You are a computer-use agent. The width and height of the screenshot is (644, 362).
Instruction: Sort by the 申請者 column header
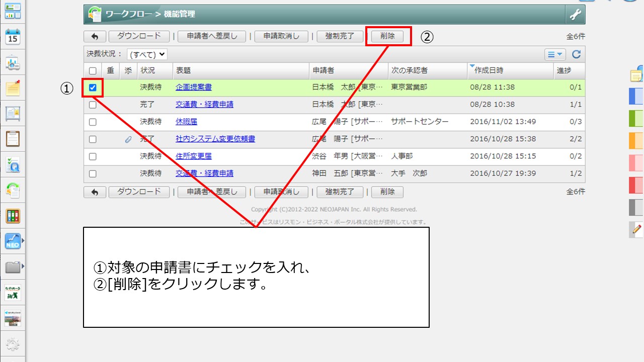coord(323,70)
